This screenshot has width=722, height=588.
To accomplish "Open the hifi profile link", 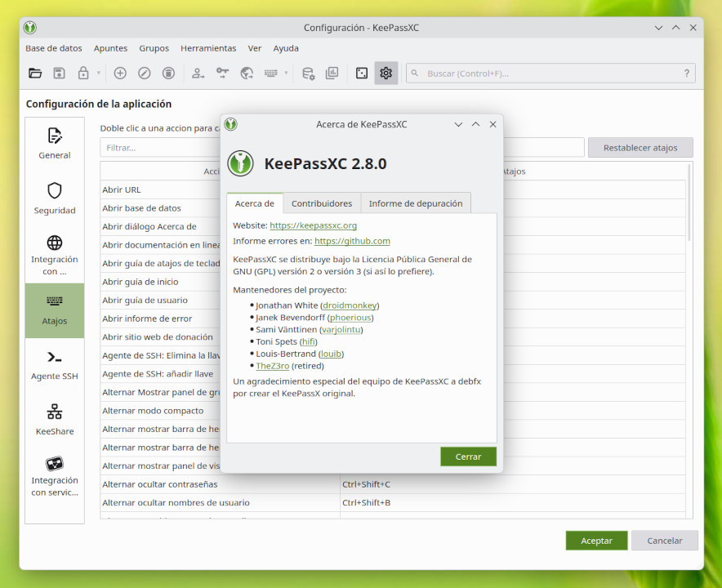I will click(x=309, y=341).
